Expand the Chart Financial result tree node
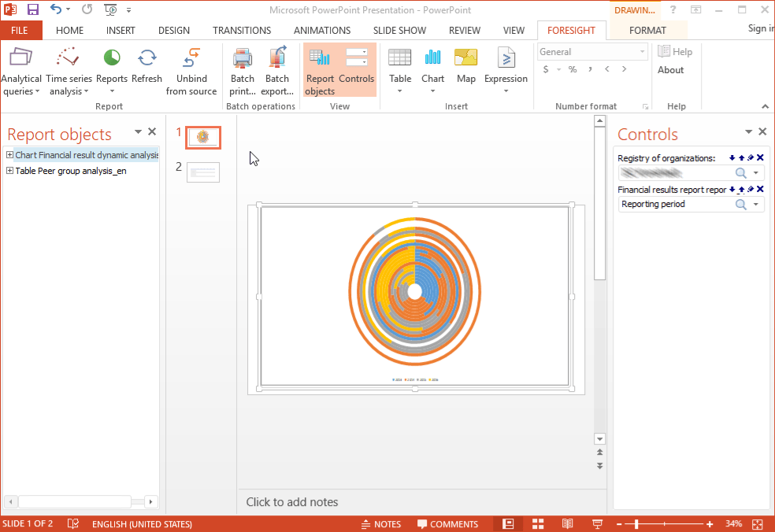The width and height of the screenshot is (775, 532). click(9, 155)
